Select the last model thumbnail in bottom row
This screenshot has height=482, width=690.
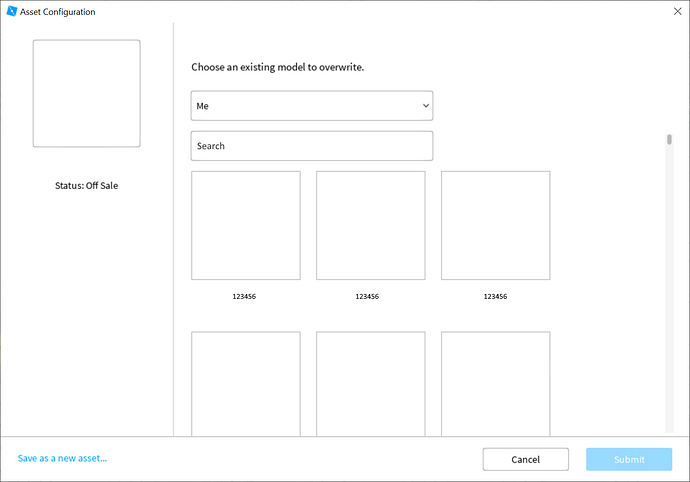click(x=495, y=384)
